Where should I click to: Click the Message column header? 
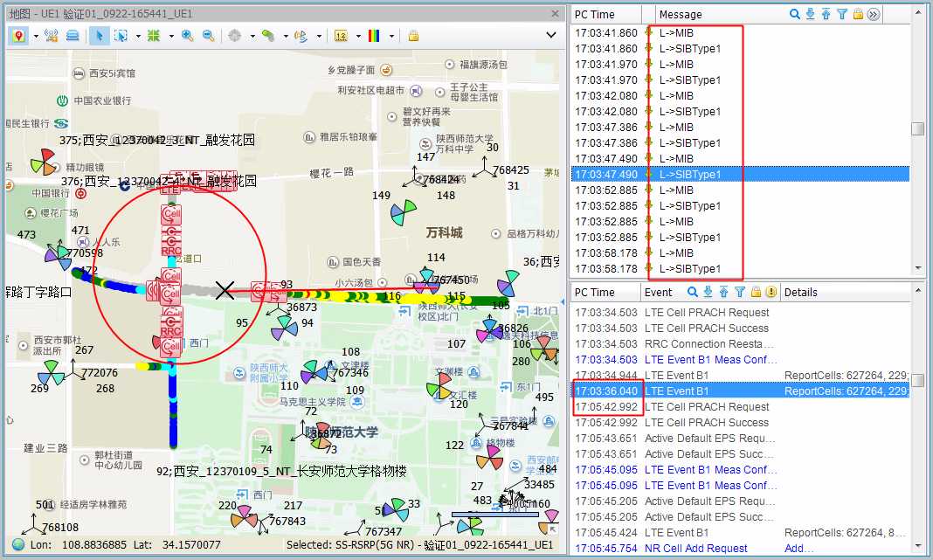(x=681, y=14)
